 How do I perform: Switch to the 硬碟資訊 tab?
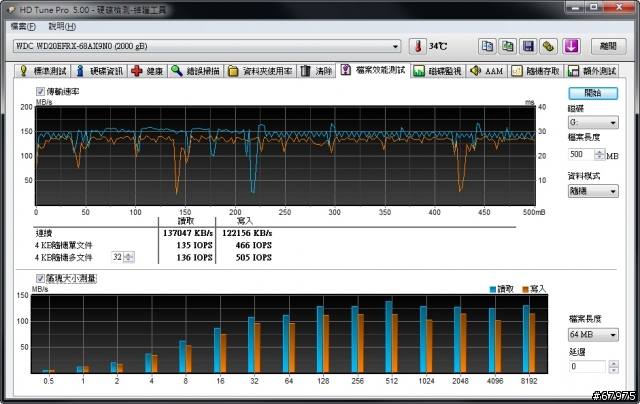[99, 71]
